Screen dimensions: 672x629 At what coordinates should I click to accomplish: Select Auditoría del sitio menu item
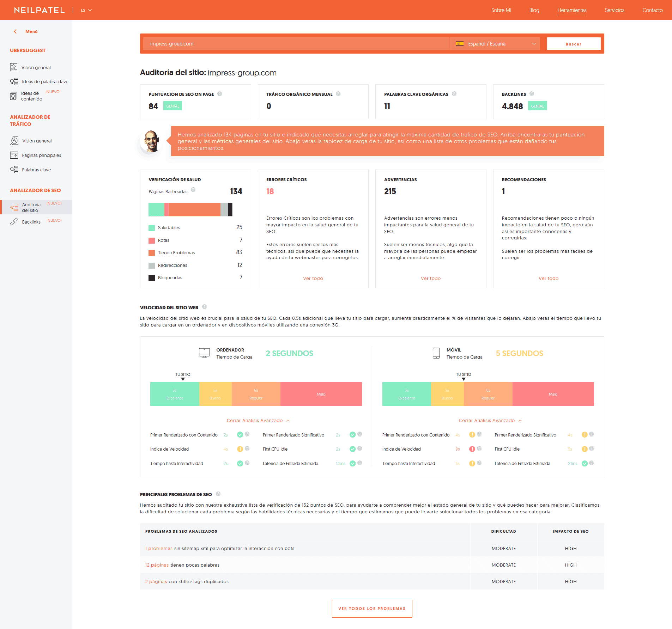pos(37,207)
